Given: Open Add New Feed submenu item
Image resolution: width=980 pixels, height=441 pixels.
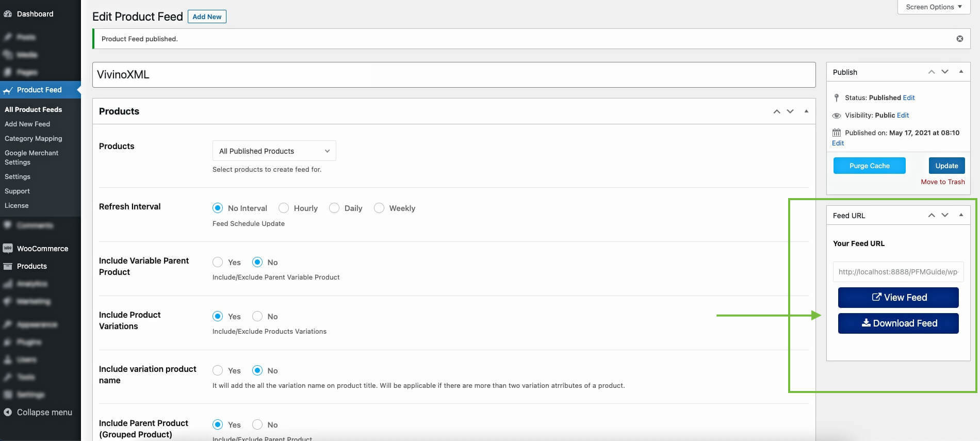Looking at the screenshot, I should point(27,124).
